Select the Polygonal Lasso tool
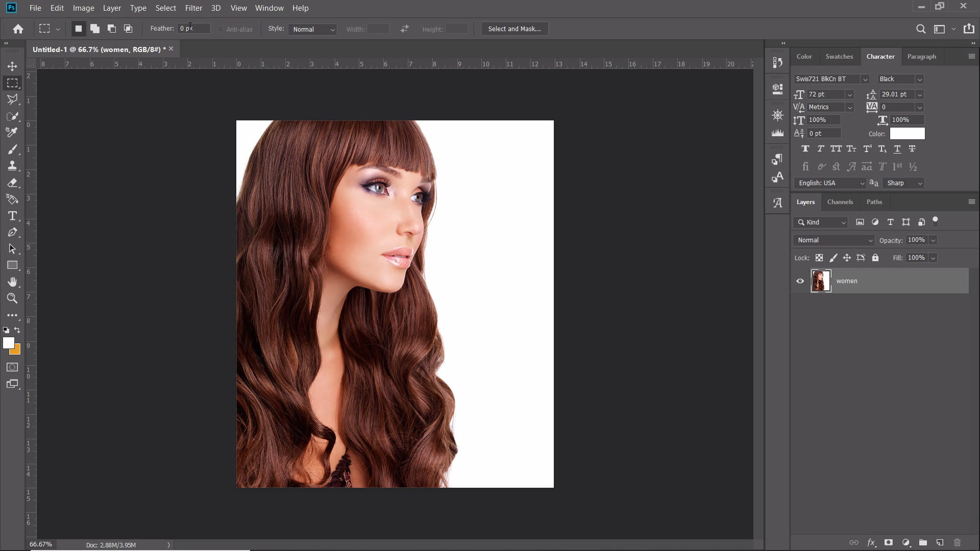This screenshot has height=551, width=980. click(12, 99)
